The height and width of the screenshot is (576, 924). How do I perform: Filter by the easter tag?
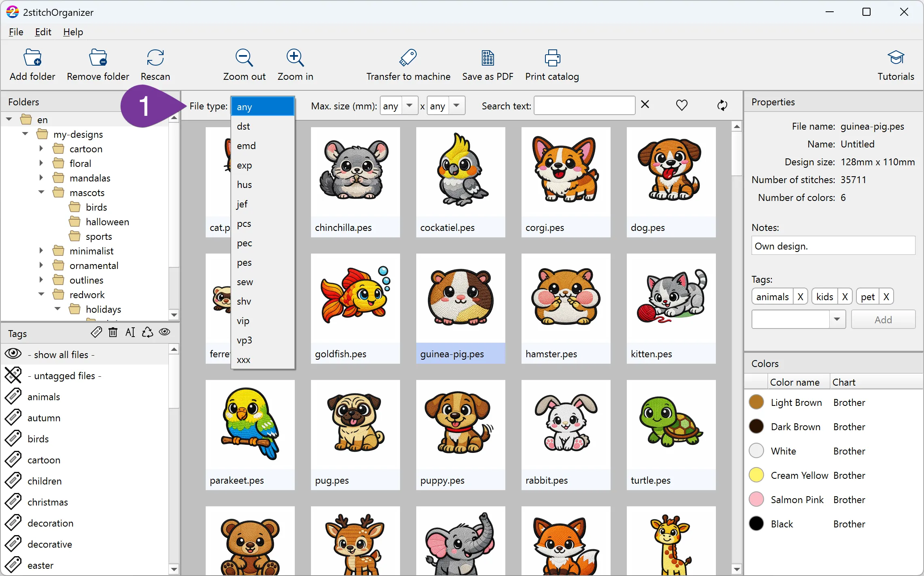point(85,565)
